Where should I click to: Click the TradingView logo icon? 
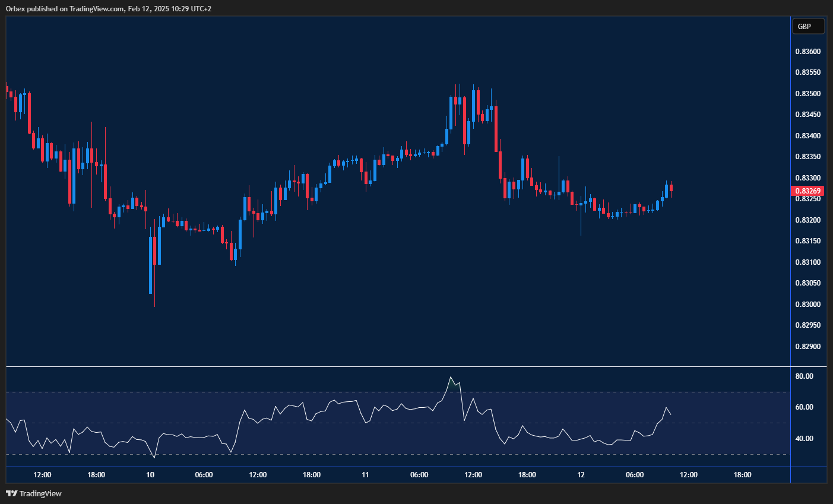(11, 493)
